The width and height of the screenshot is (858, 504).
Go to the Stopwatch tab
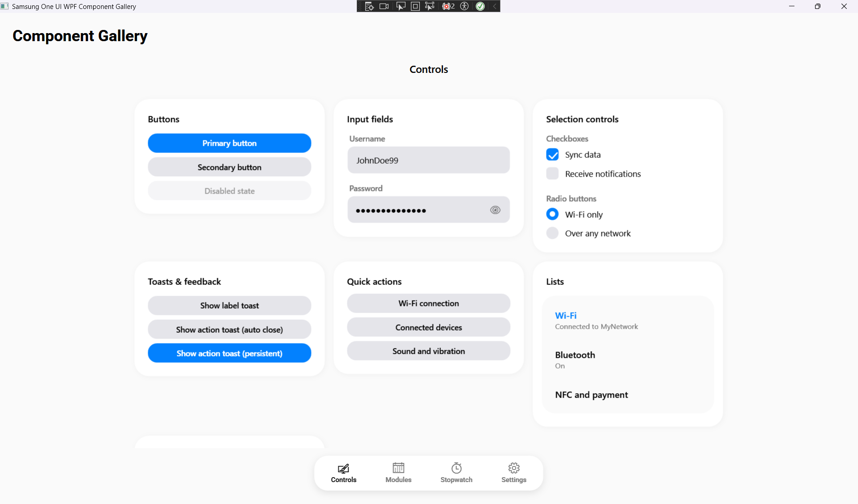coord(457,473)
